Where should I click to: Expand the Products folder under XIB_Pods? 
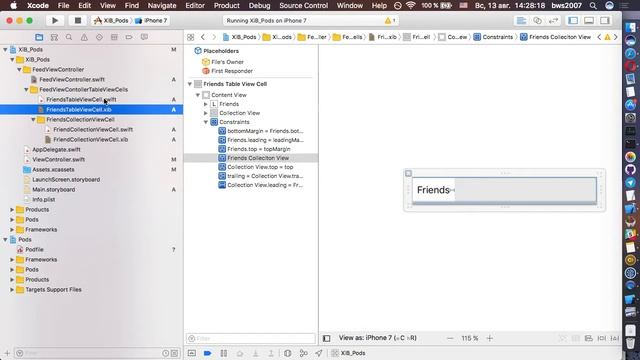[12, 209]
